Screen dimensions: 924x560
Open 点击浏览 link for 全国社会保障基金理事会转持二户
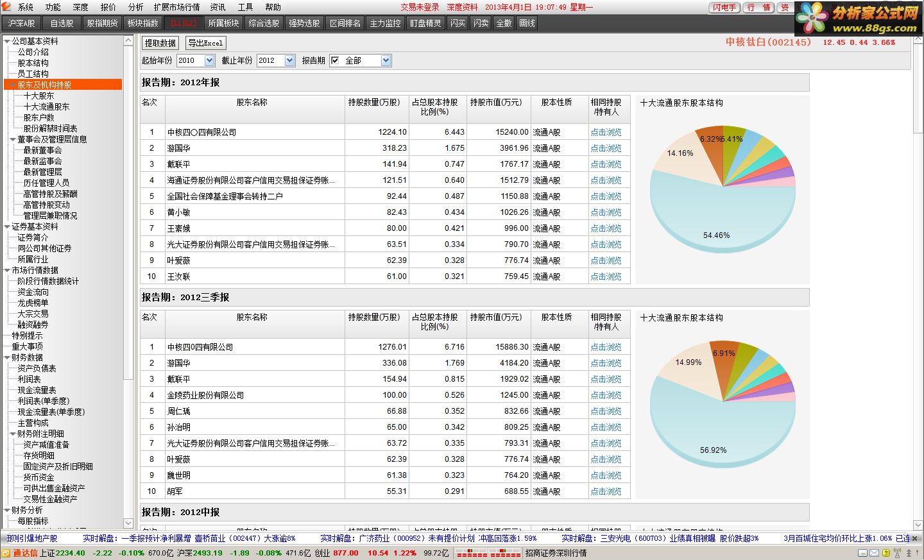tap(606, 196)
